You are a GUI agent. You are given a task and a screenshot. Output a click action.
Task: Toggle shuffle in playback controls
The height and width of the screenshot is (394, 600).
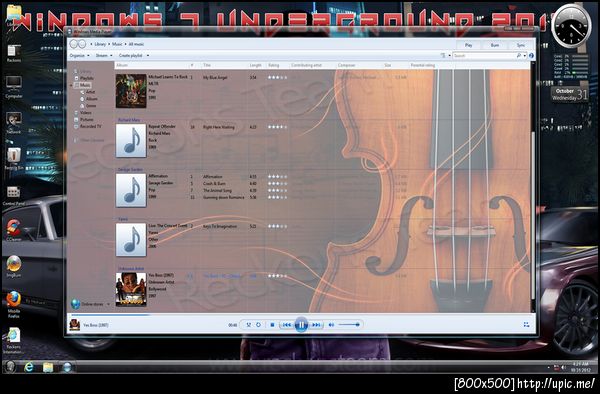[248, 325]
